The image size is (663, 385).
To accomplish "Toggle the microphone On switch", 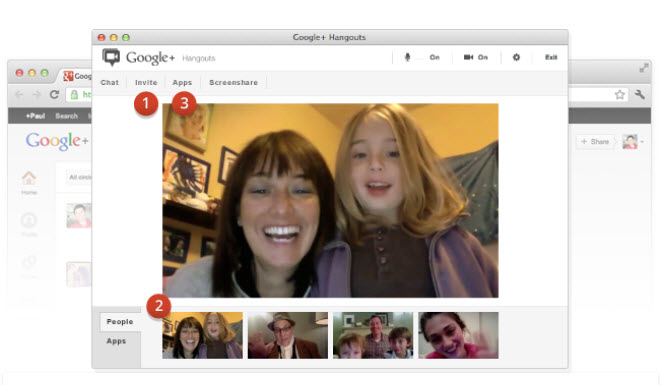I will 422,57.
